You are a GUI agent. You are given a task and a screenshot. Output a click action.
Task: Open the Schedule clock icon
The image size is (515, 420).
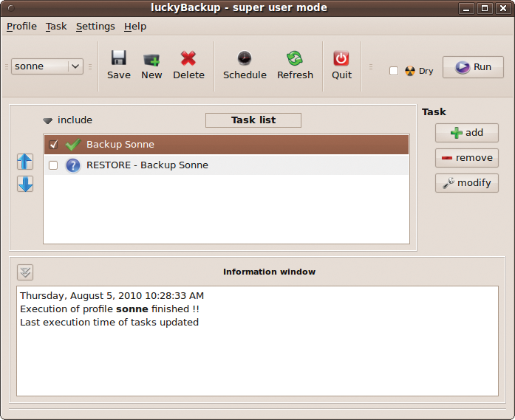click(x=245, y=58)
